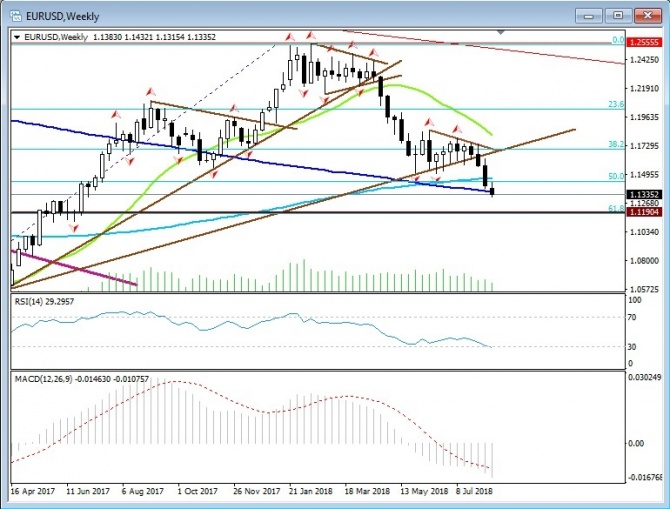Click the 1.19635 price scale value
The image size is (670, 509).
click(644, 117)
